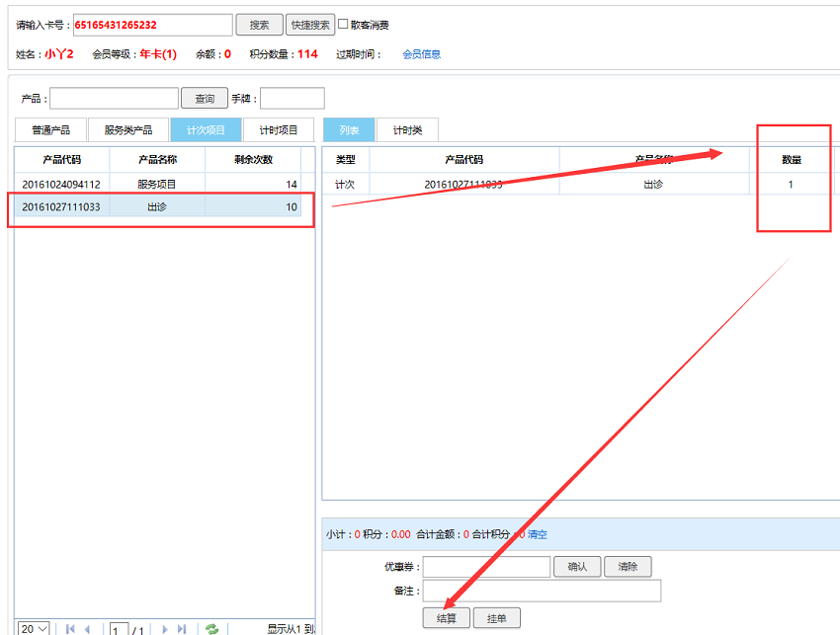
Task: Select the 计时项目 tab
Action: tap(278, 130)
